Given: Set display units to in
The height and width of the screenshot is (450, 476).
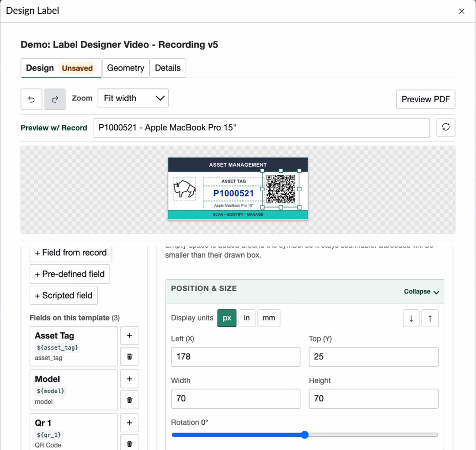Looking at the screenshot, I should (247, 318).
